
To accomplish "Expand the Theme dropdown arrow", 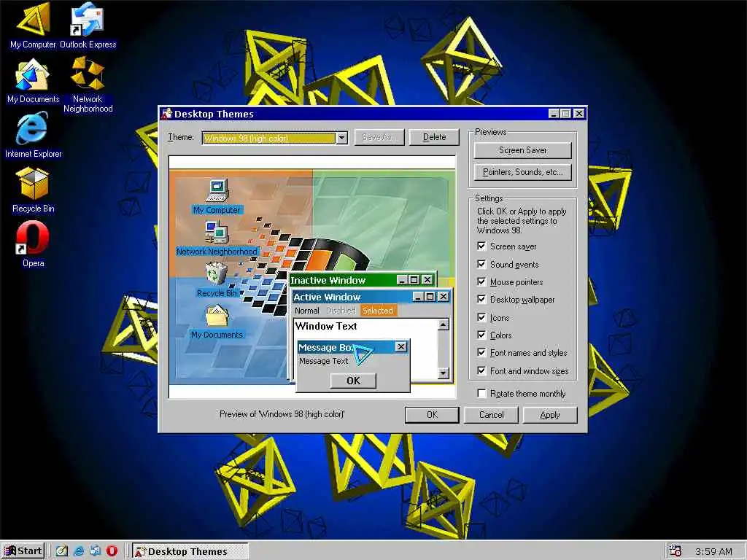I will [x=341, y=138].
